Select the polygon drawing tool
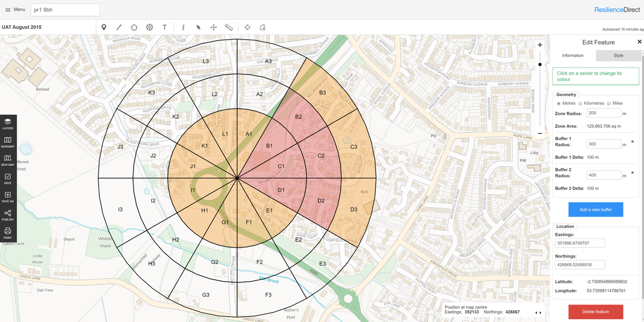 click(134, 27)
